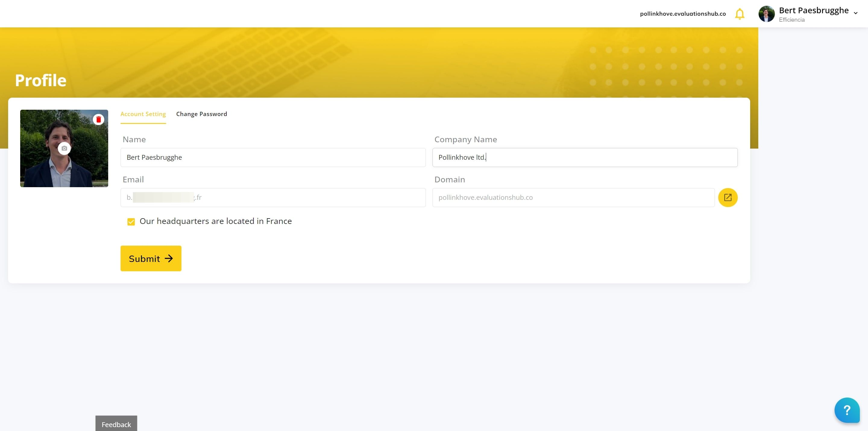Open domain in new window icon
The image size is (868, 431).
(x=728, y=197)
